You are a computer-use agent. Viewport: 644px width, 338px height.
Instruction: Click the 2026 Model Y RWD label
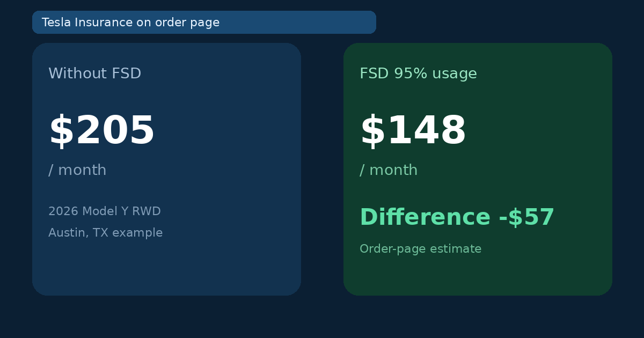105,211
